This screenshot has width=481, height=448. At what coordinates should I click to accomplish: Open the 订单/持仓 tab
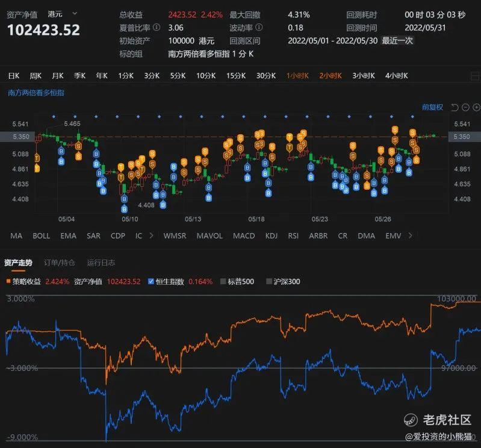click(x=60, y=263)
